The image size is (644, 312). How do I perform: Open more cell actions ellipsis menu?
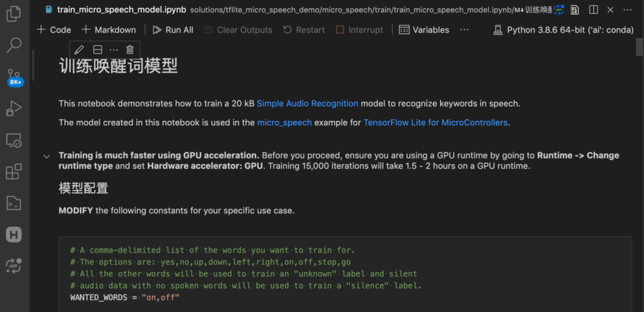pyautogui.click(x=114, y=49)
